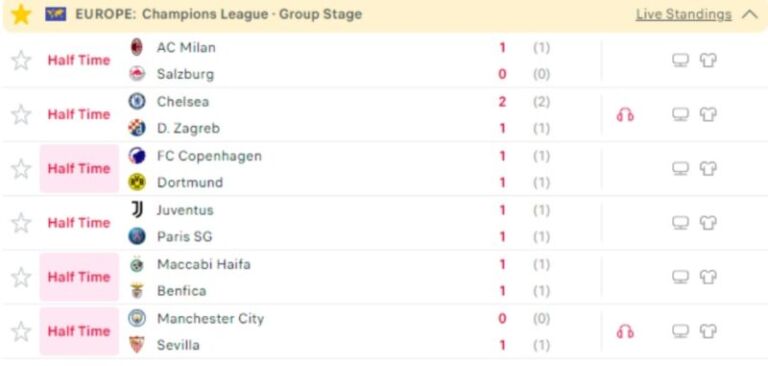Open TV icon for Maccabi Haifa match
The height and width of the screenshot is (366, 768).
680,277
